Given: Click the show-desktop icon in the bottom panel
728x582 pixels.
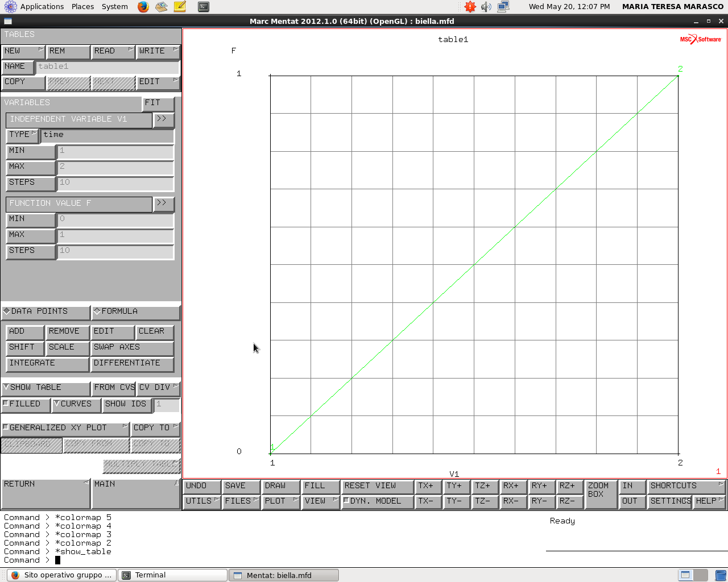Looking at the screenshot, I should [721, 575].
